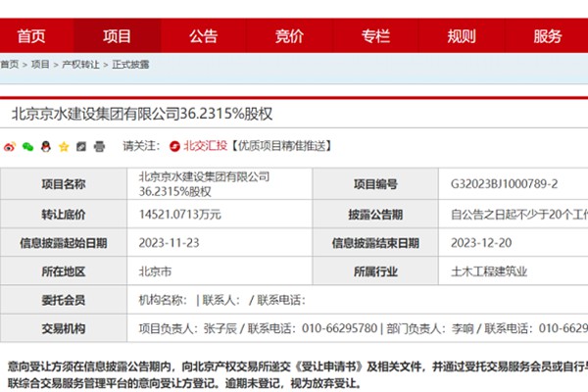588x392 pixels.
Task: Click the 首页 breadcrumb link
Action: coord(10,65)
